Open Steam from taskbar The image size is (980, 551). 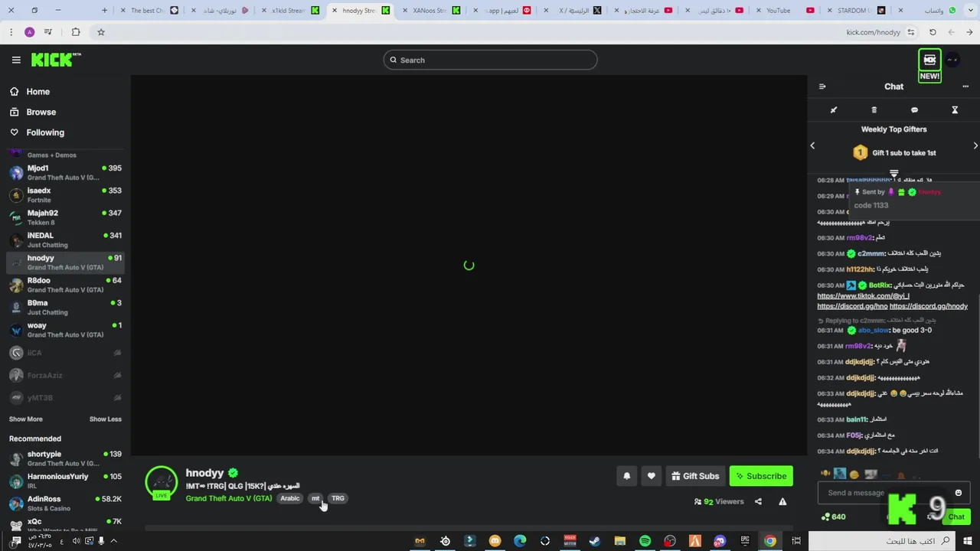pyautogui.click(x=595, y=541)
